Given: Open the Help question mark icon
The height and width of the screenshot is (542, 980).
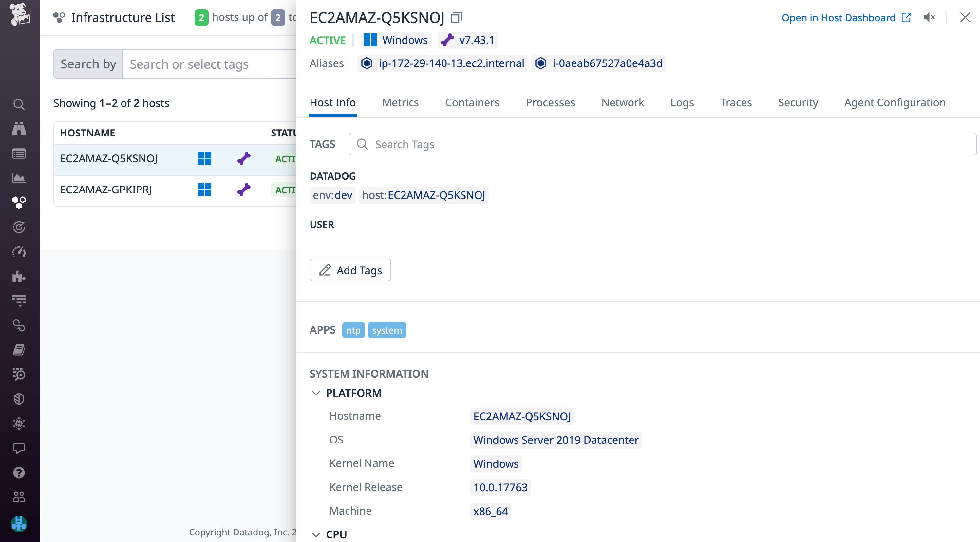Looking at the screenshot, I should pos(19,472).
